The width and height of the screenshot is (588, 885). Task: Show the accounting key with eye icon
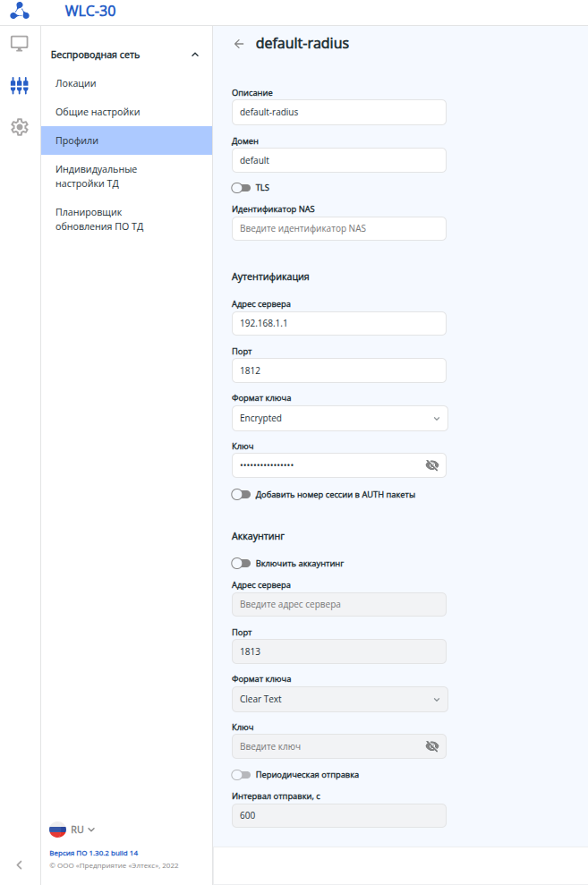click(x=432, y=746)
